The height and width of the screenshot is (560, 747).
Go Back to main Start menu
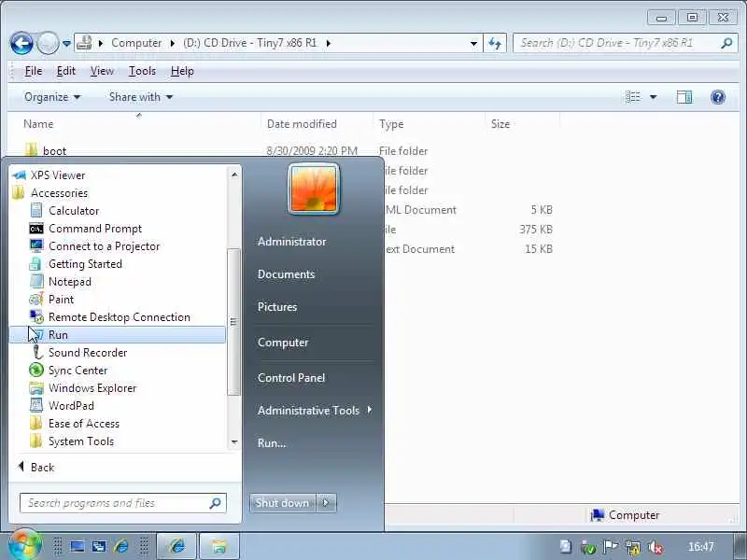click(36, 468)
